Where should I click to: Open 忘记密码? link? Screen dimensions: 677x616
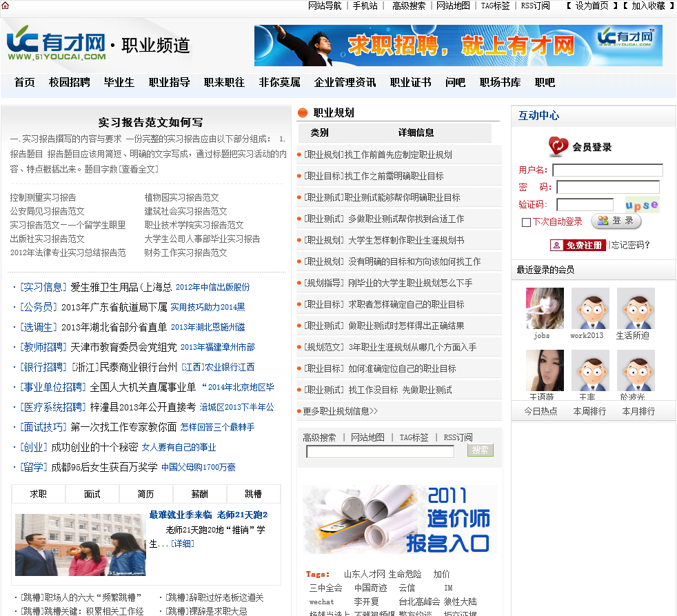coord(631,245)
